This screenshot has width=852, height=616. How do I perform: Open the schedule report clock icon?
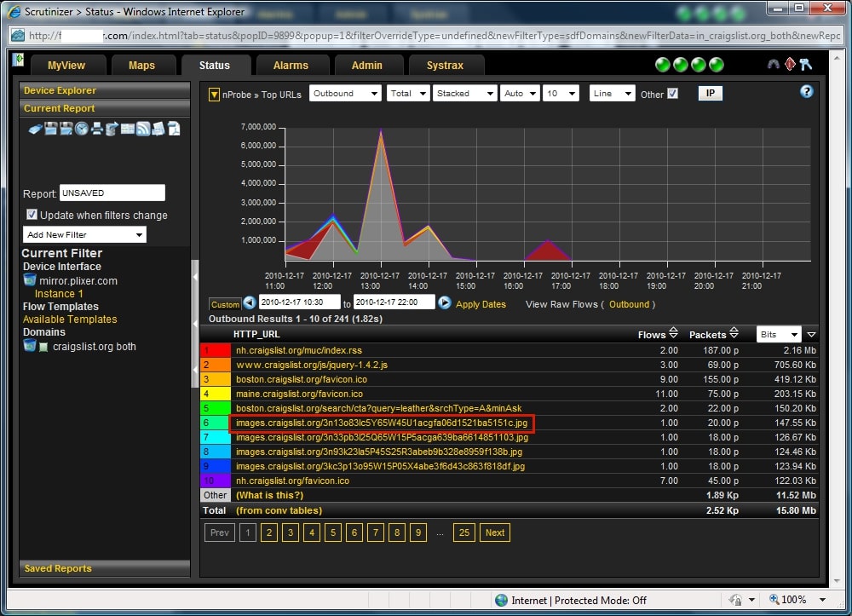click(81, 128)
